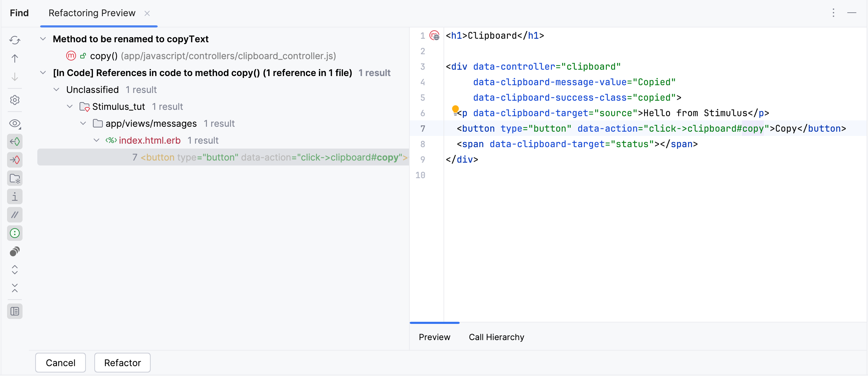The height and width of the screenshot is (376, 868).
Task: Toggle the info 'i' icon button
Action: 15,197
